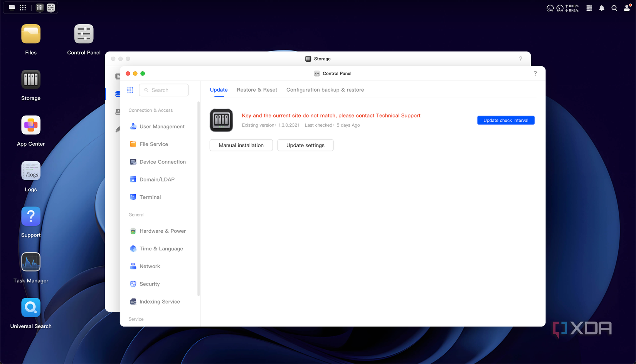Open Universal Search desktop icon
The image size is (636, 364).
point(31,308)
